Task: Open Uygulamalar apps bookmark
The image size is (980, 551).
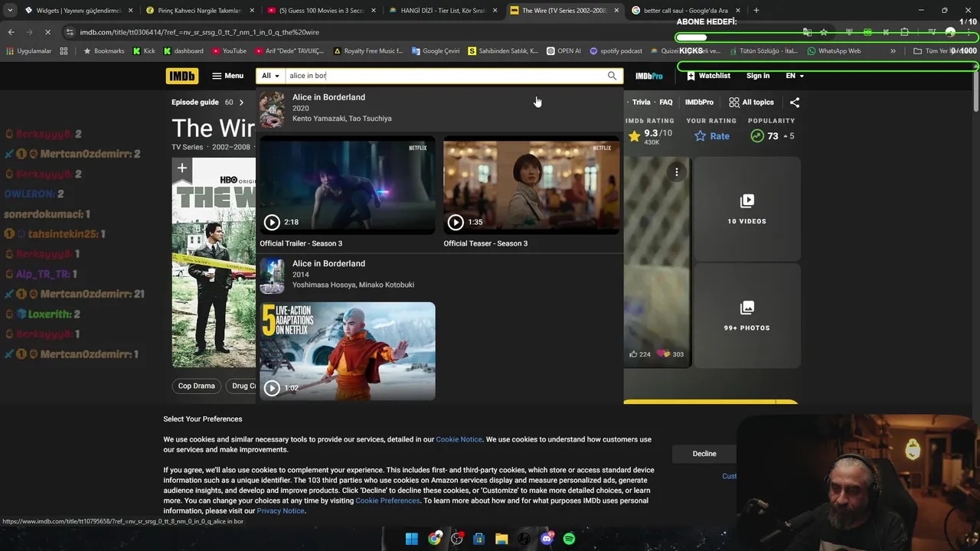Action: [29, 51]
